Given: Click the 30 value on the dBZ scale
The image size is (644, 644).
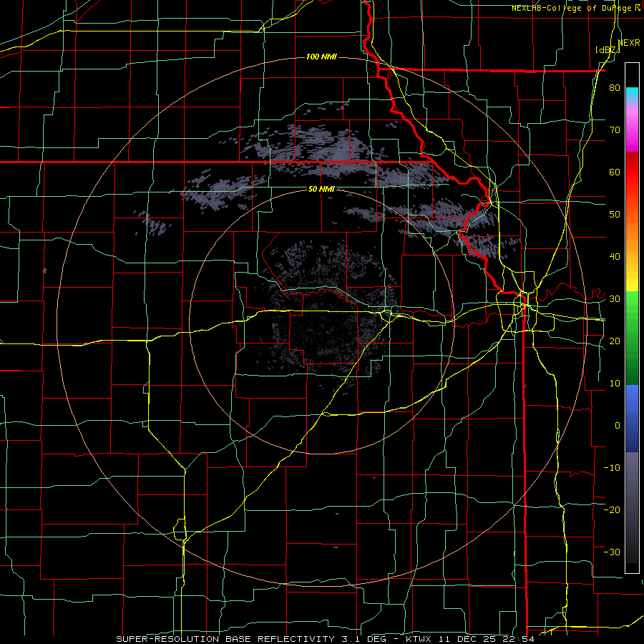Looking at the screenshot, I should coord(615,299).
